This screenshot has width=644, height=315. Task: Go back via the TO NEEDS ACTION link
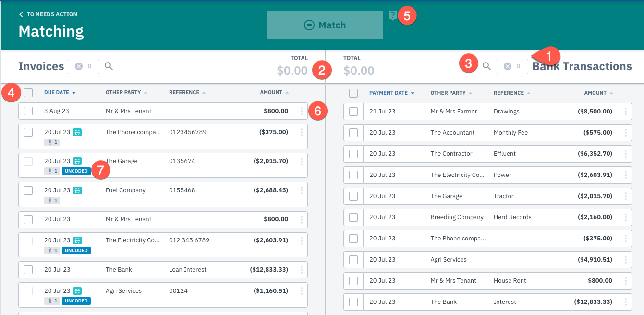coord(49,14)
